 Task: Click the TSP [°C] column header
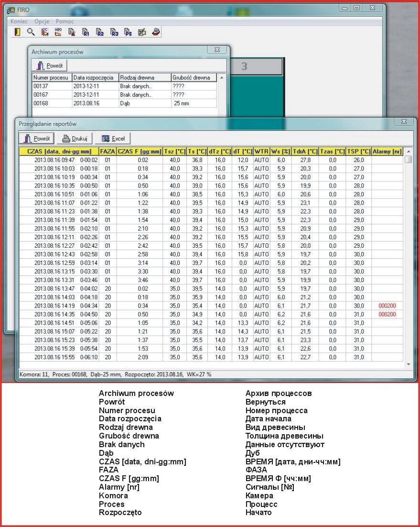358,152
